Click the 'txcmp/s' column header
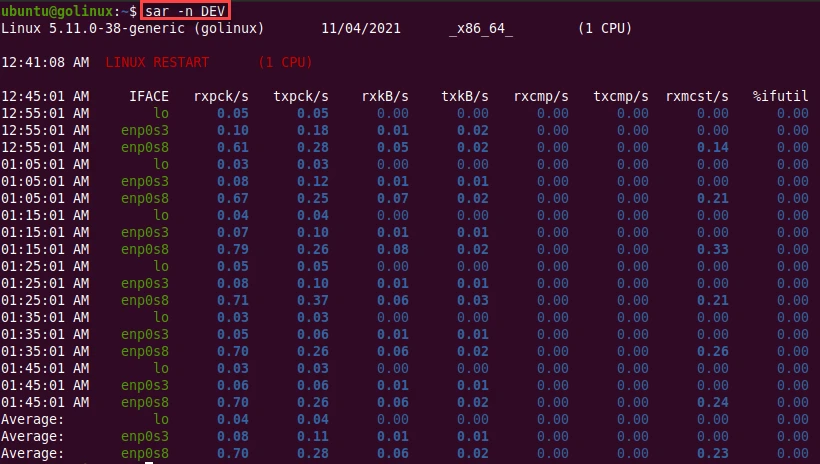 pos(621,96)
